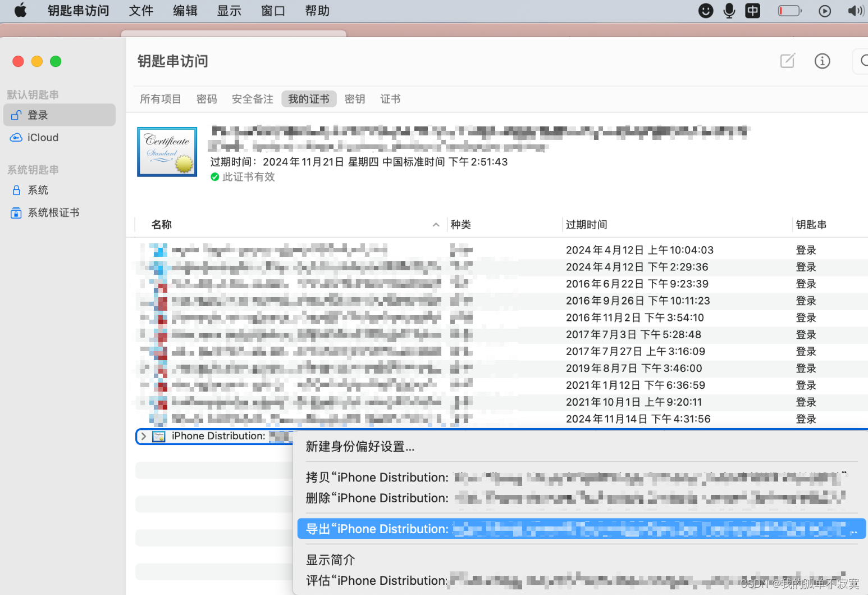This screenshot has width=868, height=595.
Task: Open the 钥匙串访问 app menu
Action: pos(79,11)
